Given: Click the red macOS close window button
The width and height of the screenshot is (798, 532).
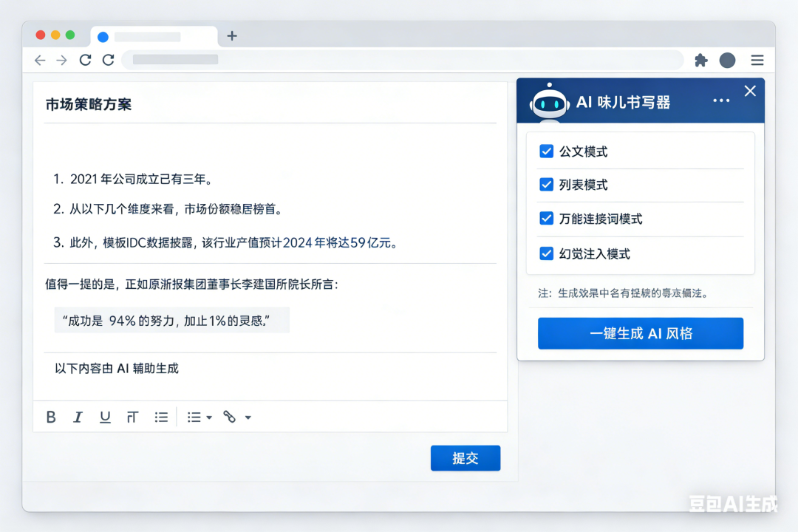Looking at the screenshot, I should click(x=41, y=35).
